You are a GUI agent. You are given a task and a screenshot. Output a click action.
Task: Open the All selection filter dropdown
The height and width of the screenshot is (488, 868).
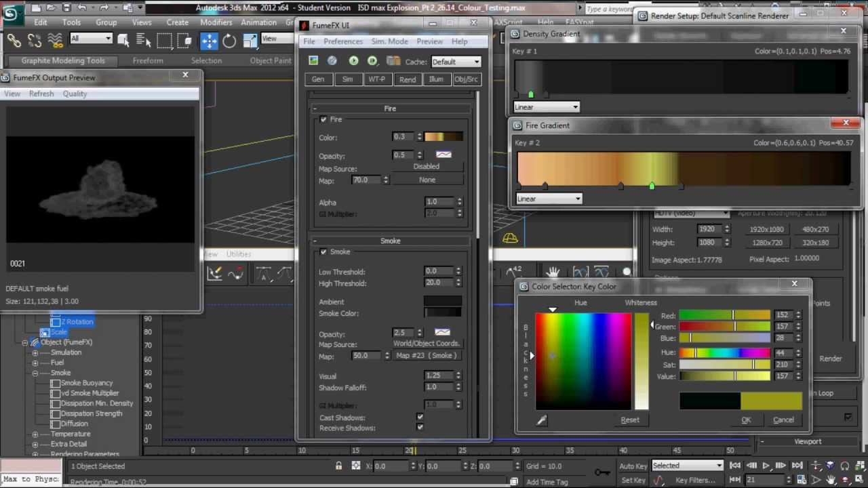(91, 39)
